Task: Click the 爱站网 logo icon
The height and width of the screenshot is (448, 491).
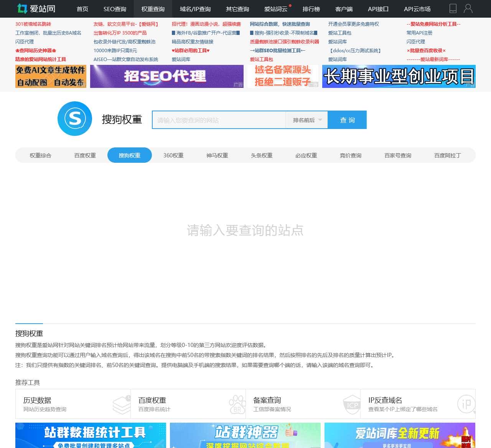Action: (22, 8)
